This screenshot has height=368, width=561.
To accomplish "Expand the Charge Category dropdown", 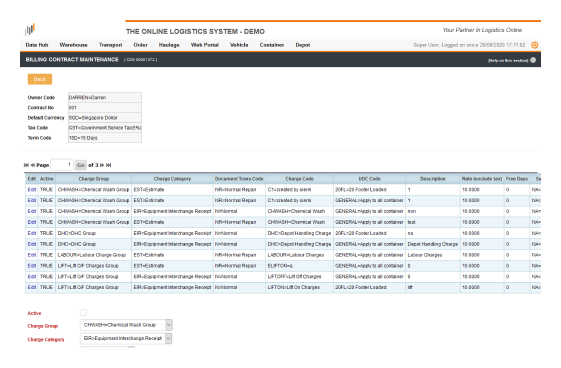I will 169,338.
